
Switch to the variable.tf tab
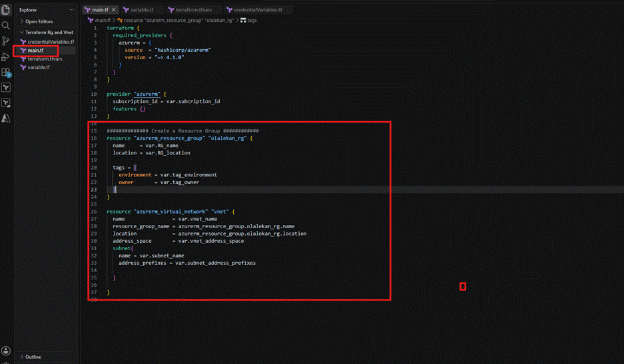tap(142, 9)
